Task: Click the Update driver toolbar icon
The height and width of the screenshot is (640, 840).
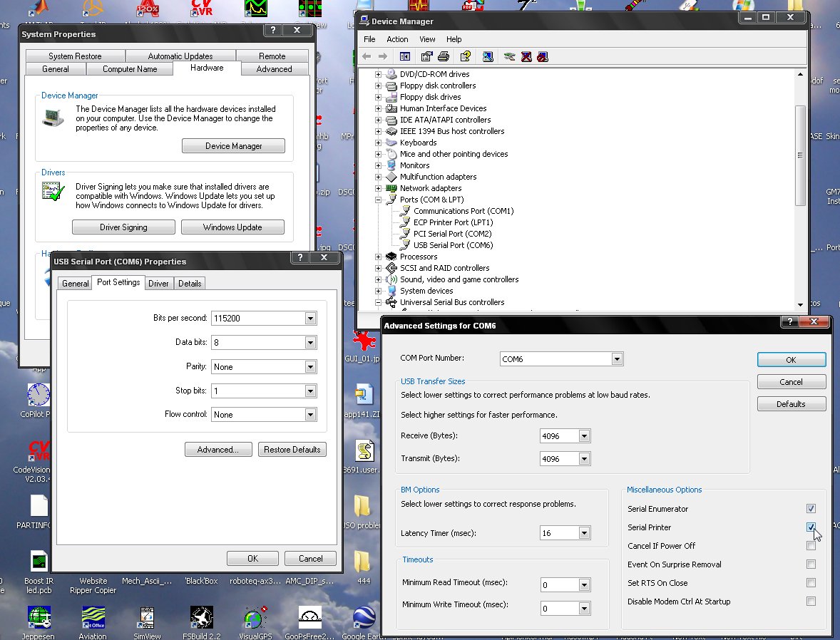Action: (x=509, y=56)
